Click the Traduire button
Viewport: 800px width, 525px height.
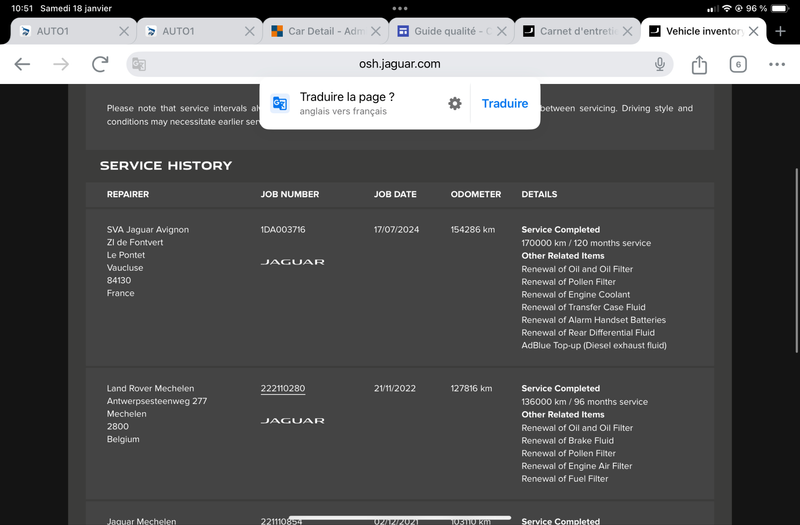coord(505,104)
